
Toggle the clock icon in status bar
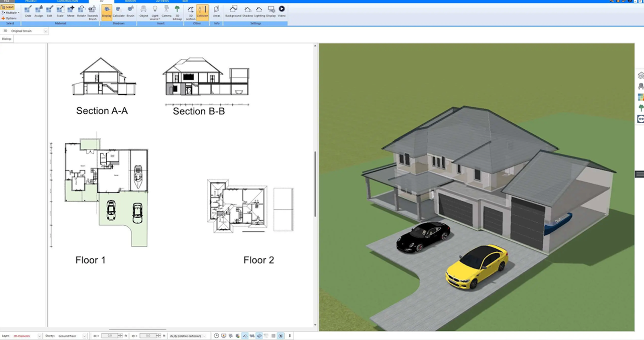pos(217,336)
